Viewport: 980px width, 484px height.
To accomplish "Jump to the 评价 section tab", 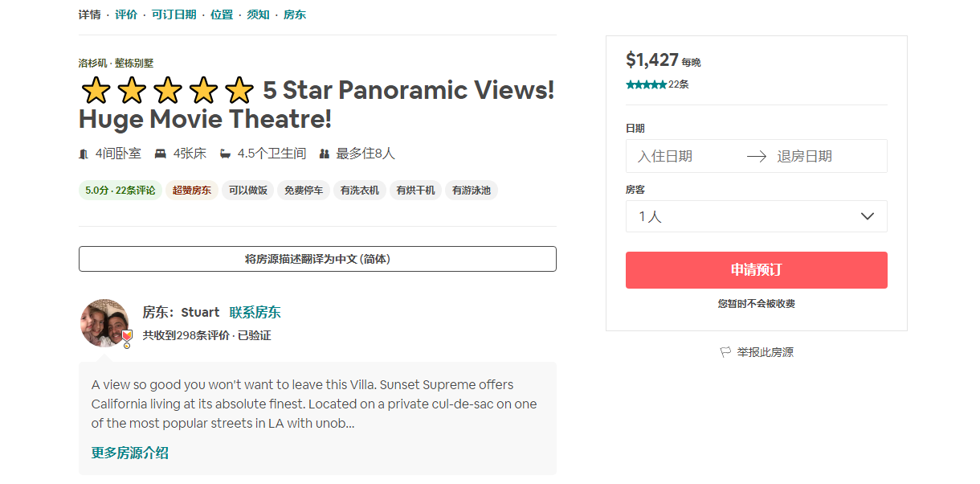I will 126,14.
